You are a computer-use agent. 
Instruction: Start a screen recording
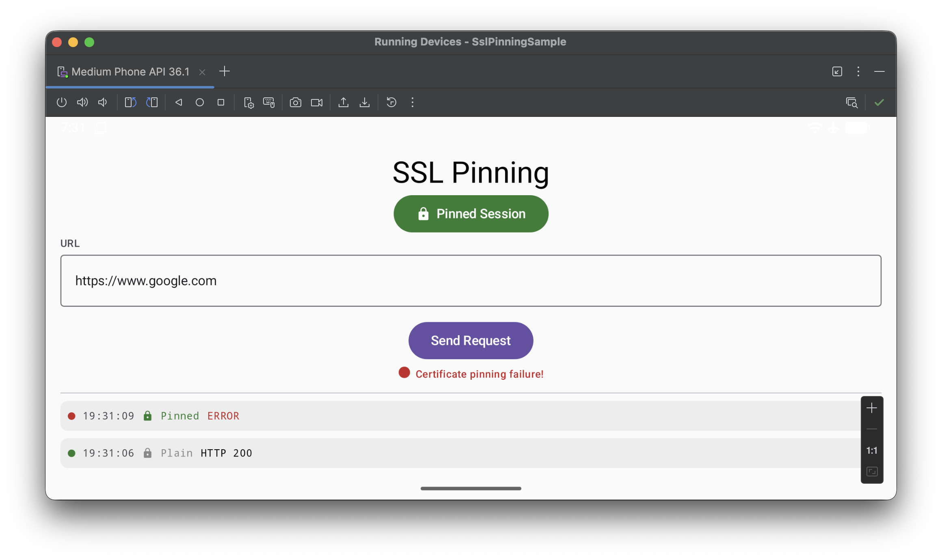click(x=317, y=102)
